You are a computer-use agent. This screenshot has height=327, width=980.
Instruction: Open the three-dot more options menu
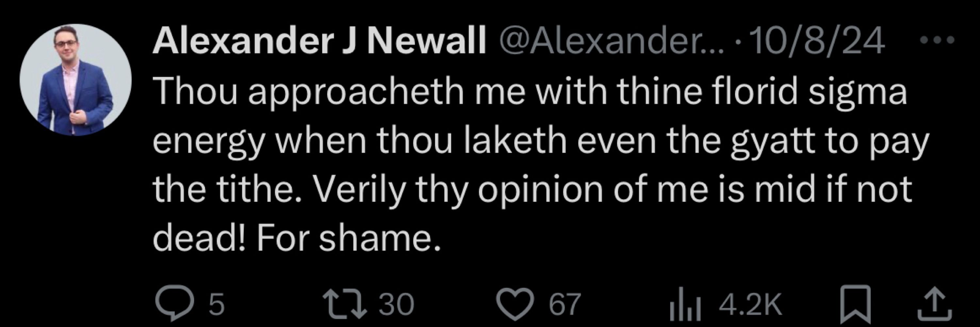937,40
